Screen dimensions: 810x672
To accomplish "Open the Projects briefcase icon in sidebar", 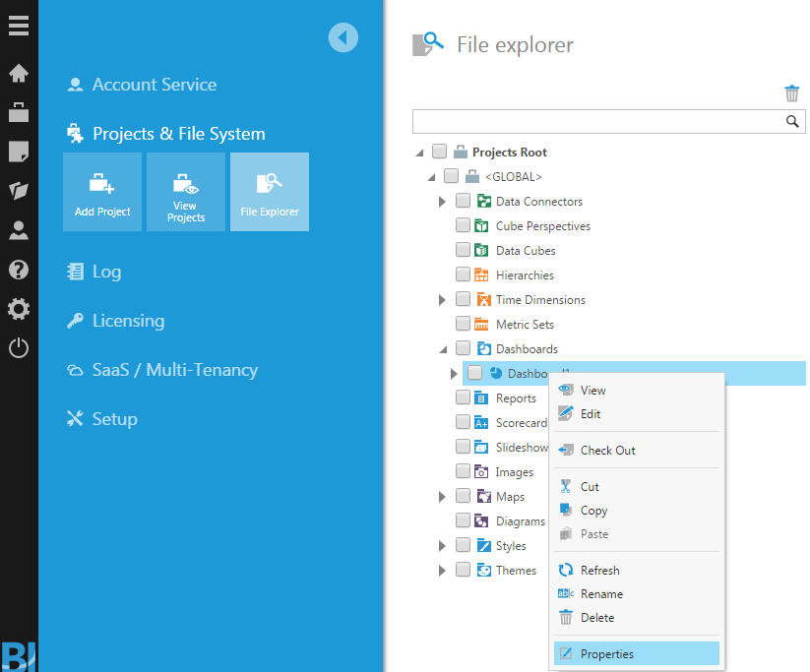I will point(19,112).
